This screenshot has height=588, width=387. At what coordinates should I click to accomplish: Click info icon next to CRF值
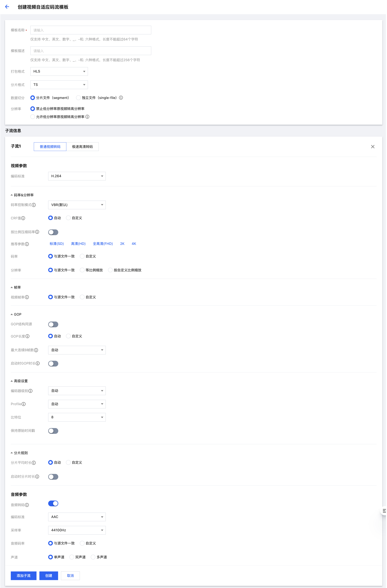pos(23,218)
